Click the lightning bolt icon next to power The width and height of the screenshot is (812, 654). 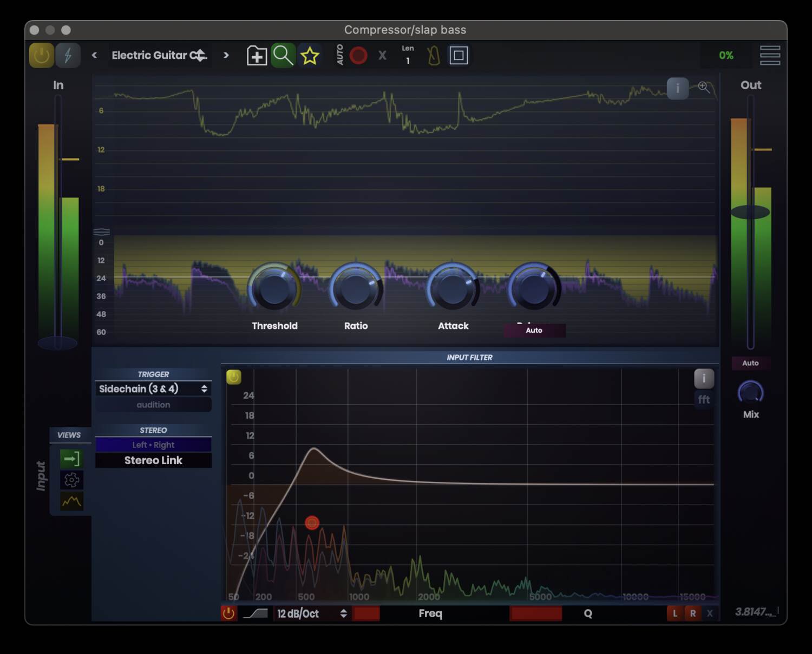click(68, 55)
